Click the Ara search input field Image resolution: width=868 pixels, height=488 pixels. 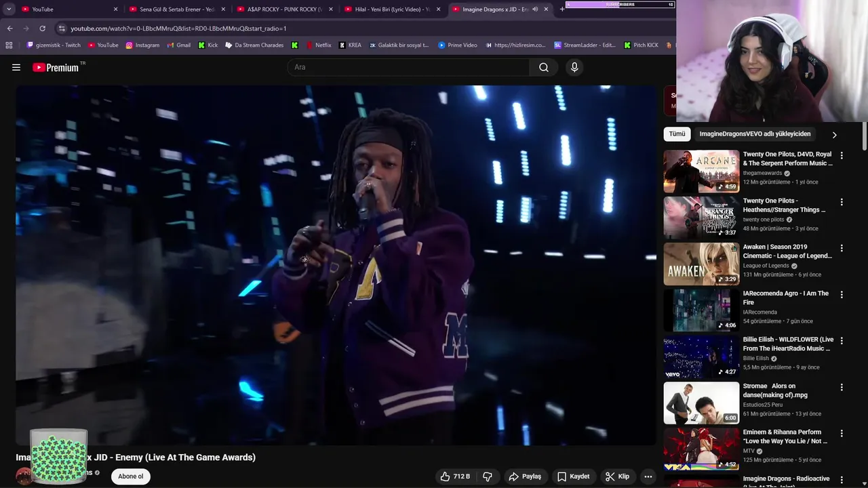408,67
